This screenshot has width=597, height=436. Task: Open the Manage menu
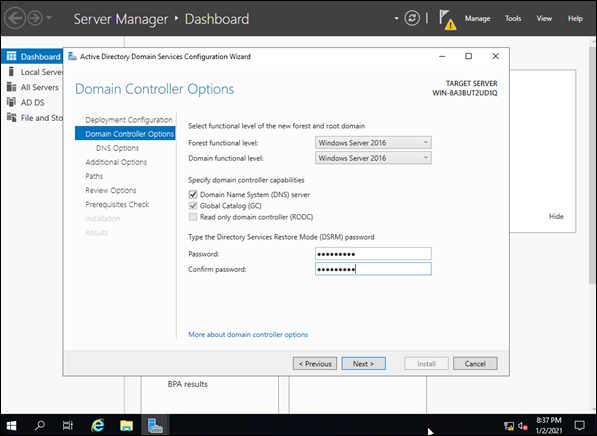tap(477, 18)
